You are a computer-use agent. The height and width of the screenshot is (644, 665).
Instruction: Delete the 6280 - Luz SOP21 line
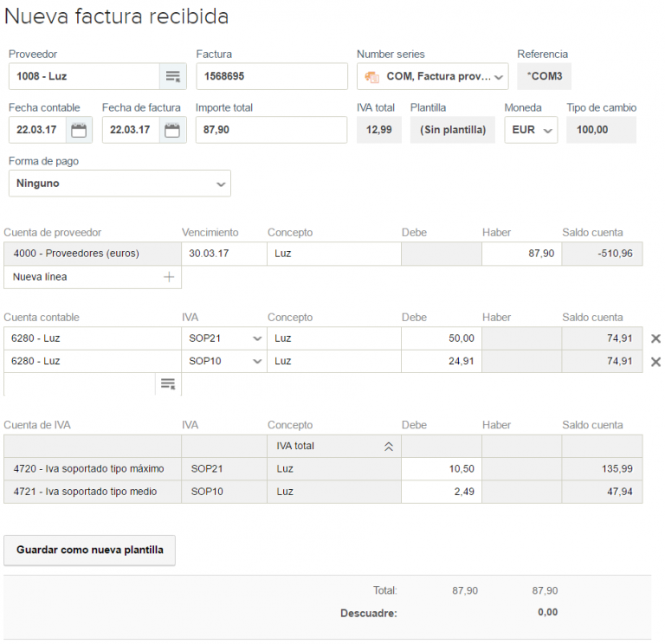pos(655,338)
